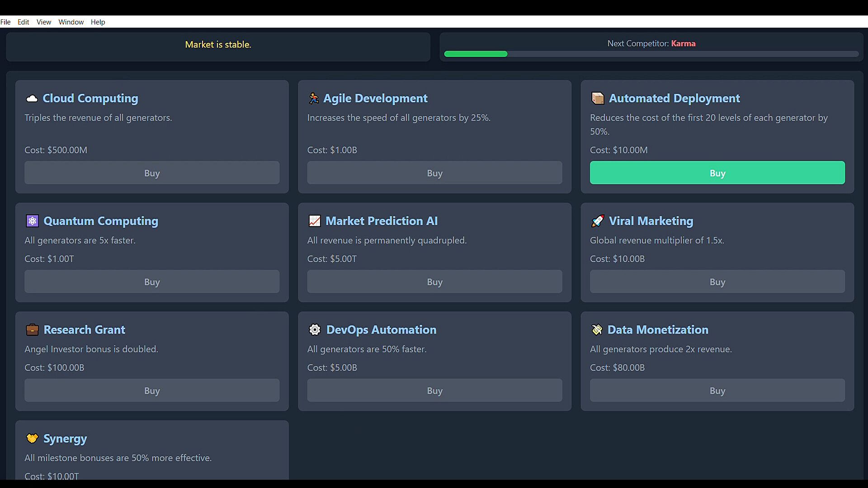Click the DevOps Automation gear icon

pos(315,330)
